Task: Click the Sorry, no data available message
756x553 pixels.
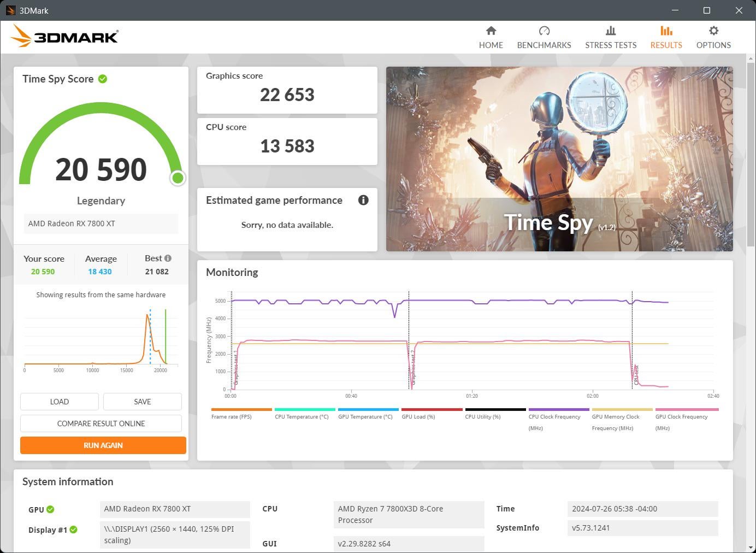Action: click(x=287, y=225)
